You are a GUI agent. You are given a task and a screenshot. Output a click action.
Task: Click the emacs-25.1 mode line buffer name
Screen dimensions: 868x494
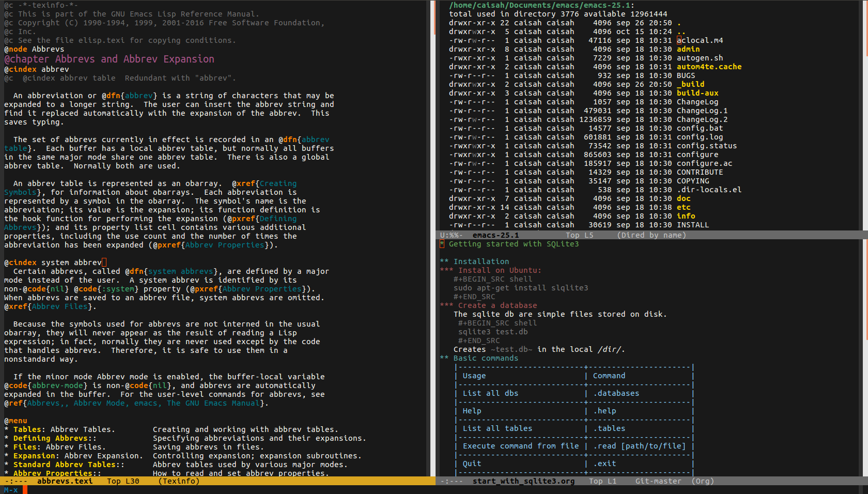coord(495,235)
